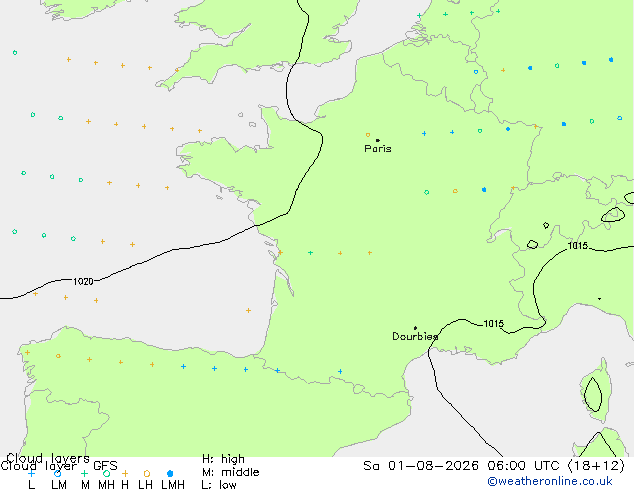Click the LMH legend abbreviation text
The width and height of the screenshot is (634, 490).
click(173, 485)
